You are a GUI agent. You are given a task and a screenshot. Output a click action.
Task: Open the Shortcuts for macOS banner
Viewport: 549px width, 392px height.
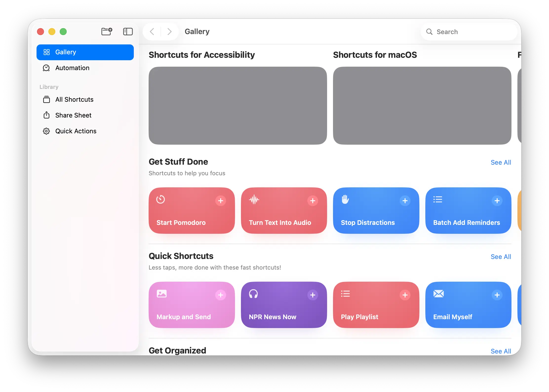pyautogui.click(x=422, y=106)
